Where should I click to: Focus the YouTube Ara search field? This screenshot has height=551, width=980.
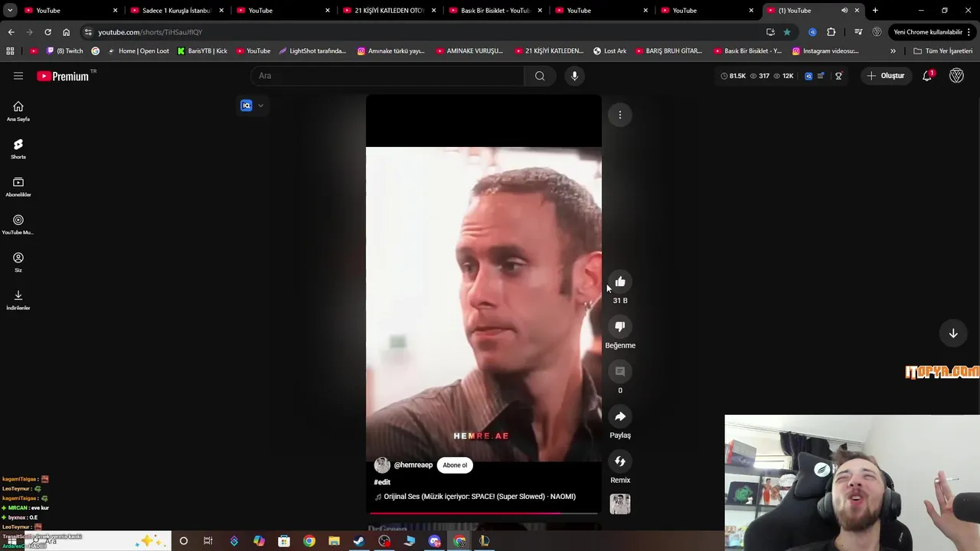[387, 76]
